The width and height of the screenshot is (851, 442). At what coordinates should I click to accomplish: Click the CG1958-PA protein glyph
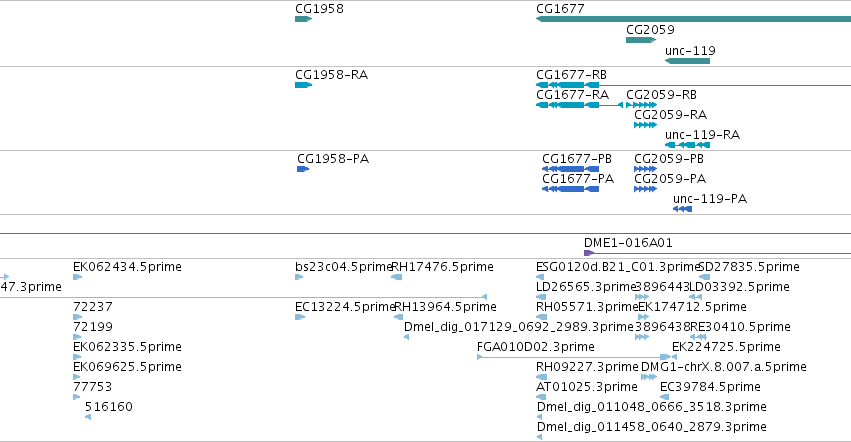click(x=303, y=169)
